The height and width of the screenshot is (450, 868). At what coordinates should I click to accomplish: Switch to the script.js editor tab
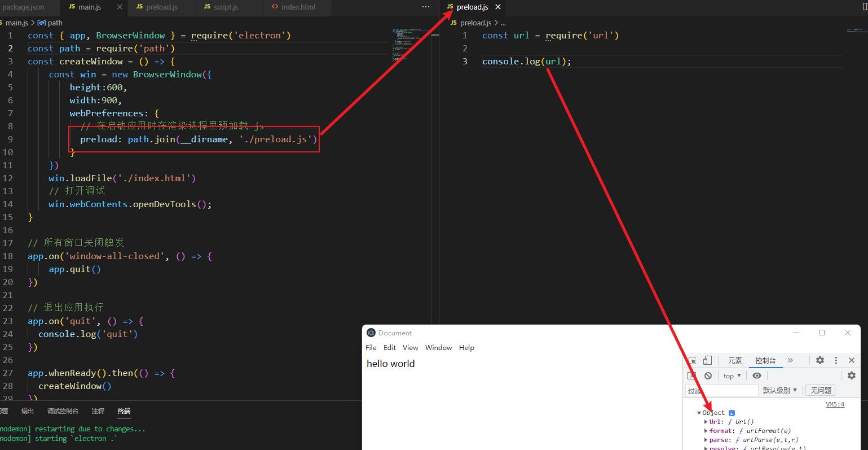click(225, 7)
